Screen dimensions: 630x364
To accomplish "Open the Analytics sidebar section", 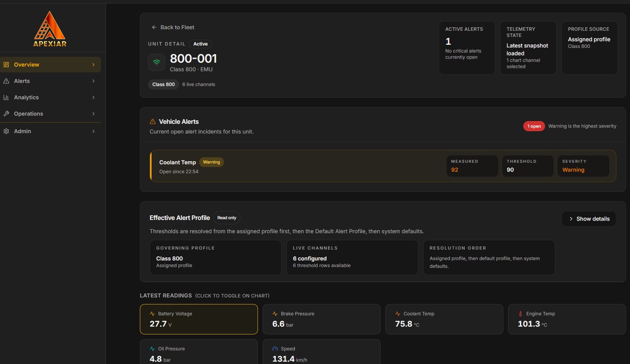I will click(x=50, y=97).
